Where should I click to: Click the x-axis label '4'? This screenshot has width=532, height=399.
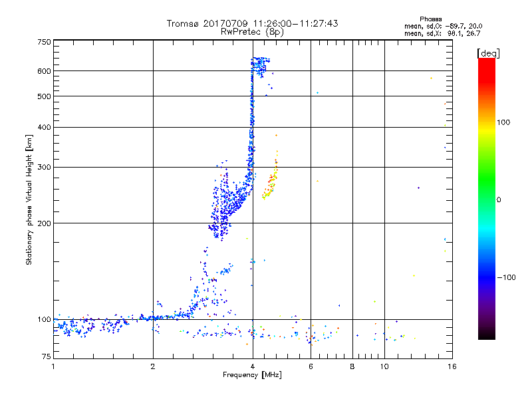point(253,366)
